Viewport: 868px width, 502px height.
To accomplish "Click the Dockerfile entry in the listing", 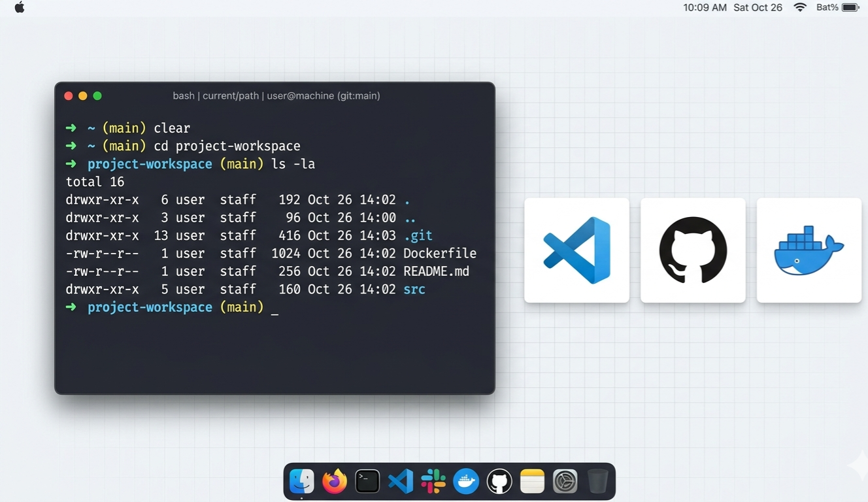I will (x=440, y=253).
